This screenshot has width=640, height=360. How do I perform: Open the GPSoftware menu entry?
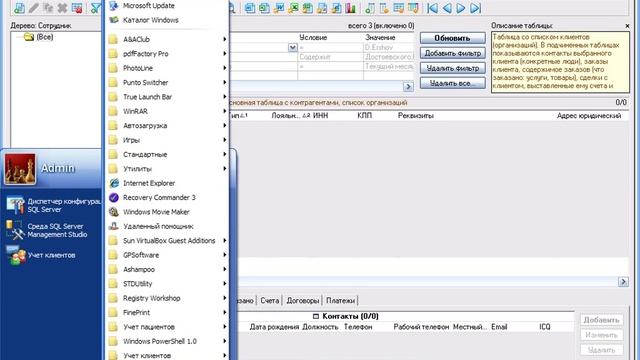coord(167,255)
